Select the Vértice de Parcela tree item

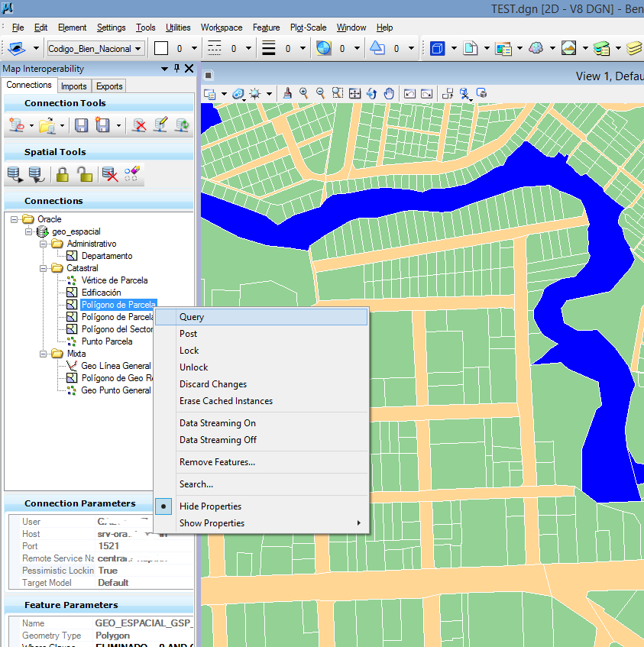pos(115,280)
